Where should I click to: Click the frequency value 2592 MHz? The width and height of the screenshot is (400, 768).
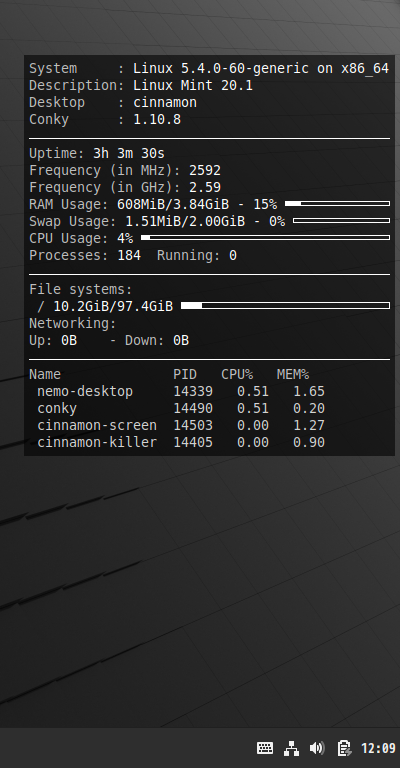tap(205, 170)
